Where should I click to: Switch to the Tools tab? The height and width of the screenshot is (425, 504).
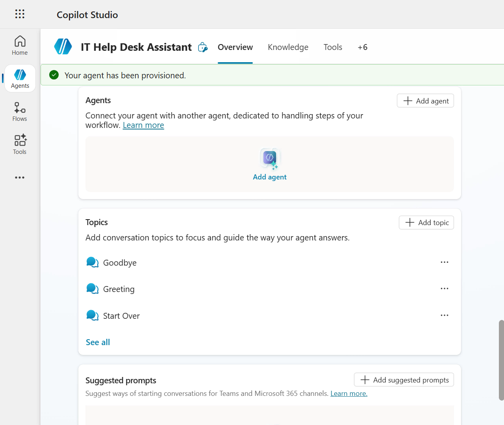[333, 47]
